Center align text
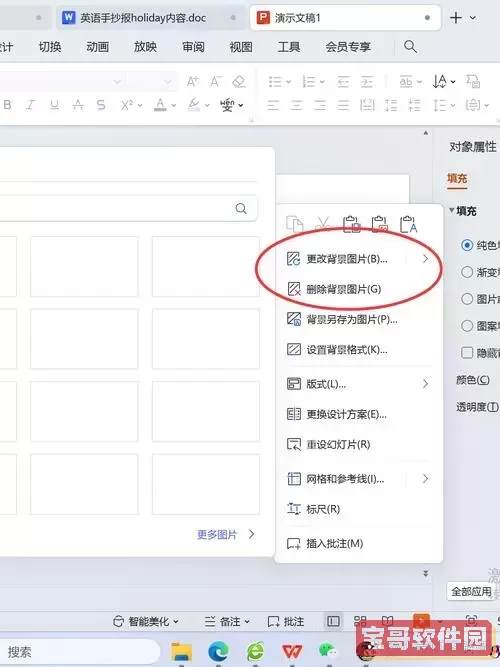500x667 pixels. pyautogui.click(x=297, y=105)
